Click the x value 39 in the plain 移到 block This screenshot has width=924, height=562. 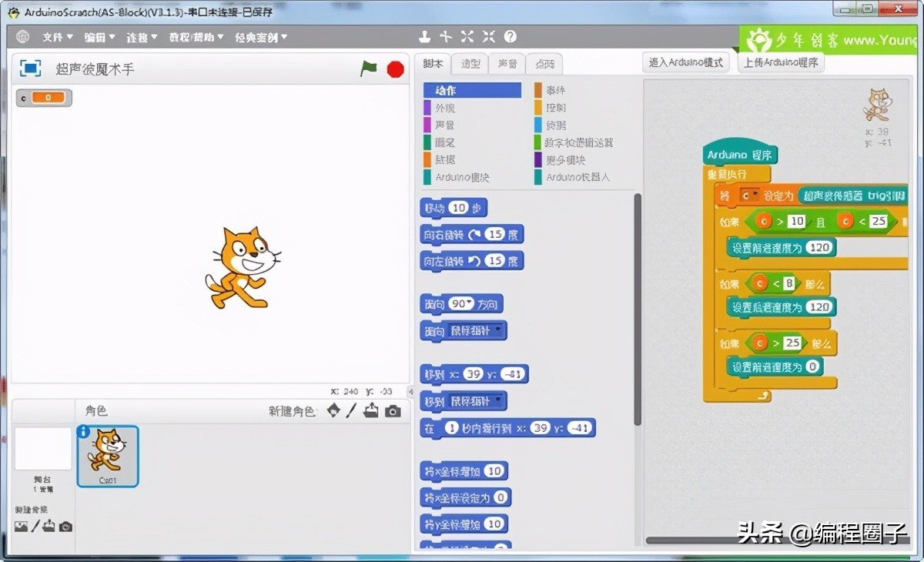tap(474, 374)
